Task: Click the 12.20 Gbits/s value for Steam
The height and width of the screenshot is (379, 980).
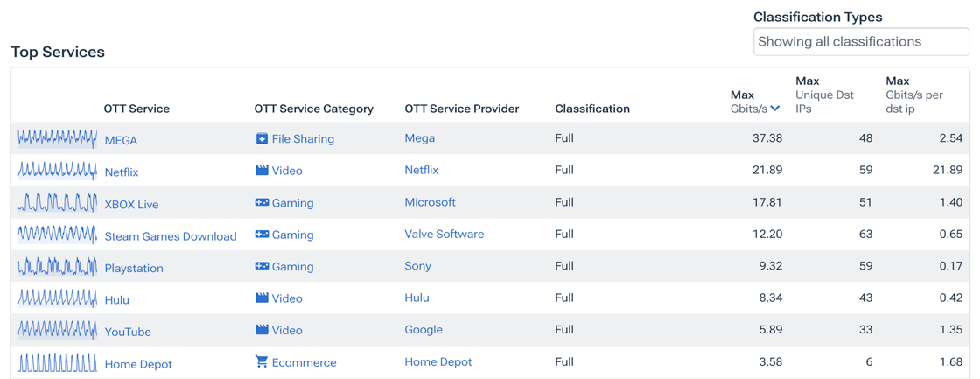Action: tap(768, 234)
